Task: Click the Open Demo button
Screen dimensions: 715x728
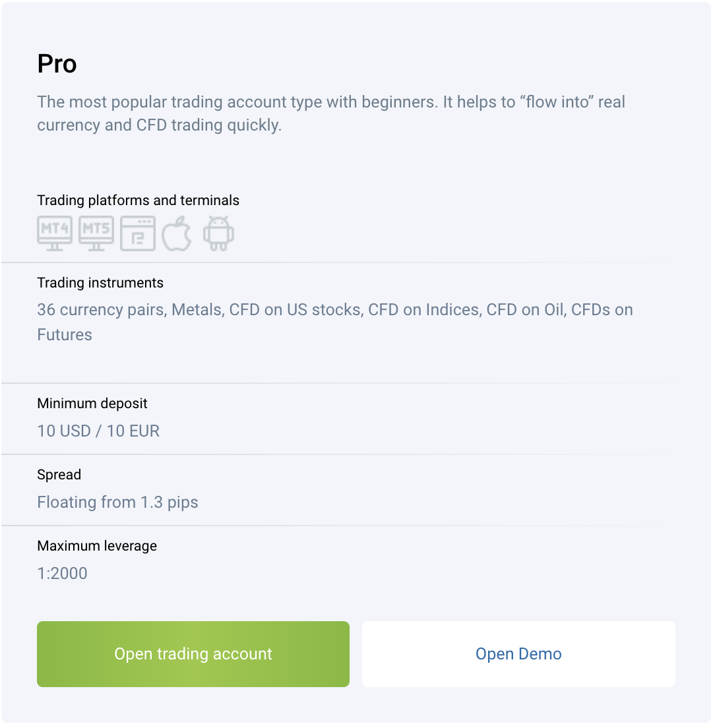Action: [518, 654]
